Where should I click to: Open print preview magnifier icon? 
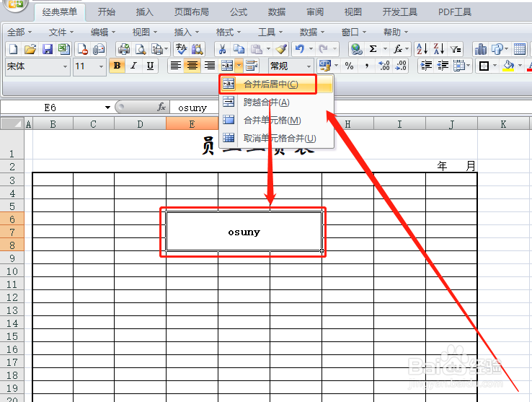tap(140, 49)
